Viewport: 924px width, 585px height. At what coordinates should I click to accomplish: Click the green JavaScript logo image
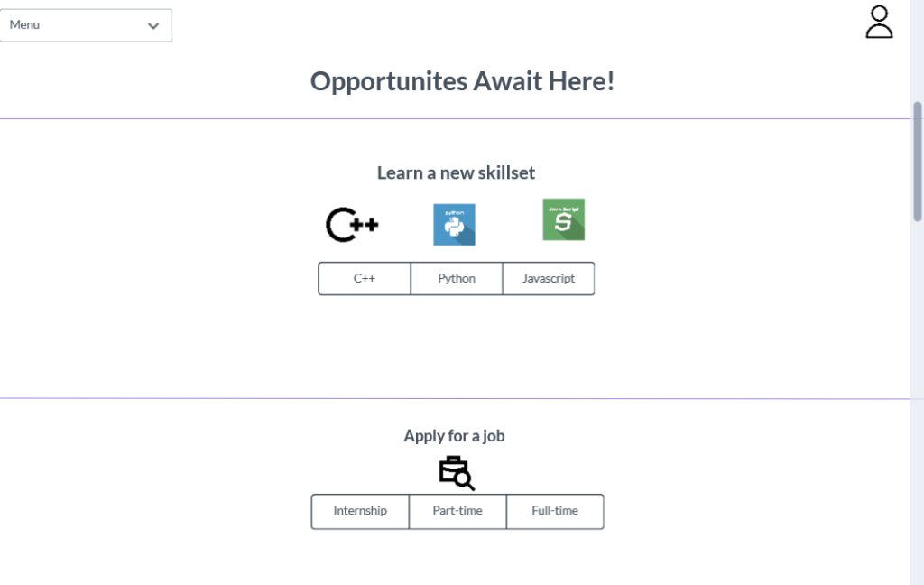coord(563,219)
